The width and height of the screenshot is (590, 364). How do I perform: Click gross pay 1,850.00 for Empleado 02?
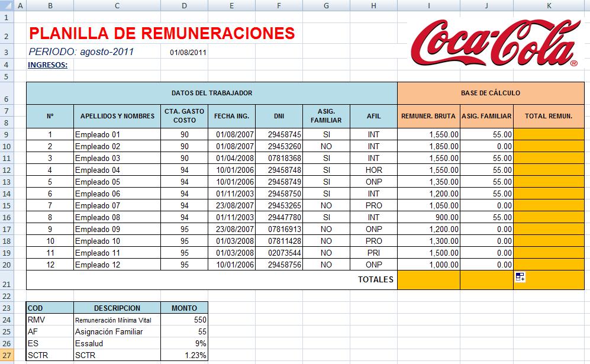[428, 146]
